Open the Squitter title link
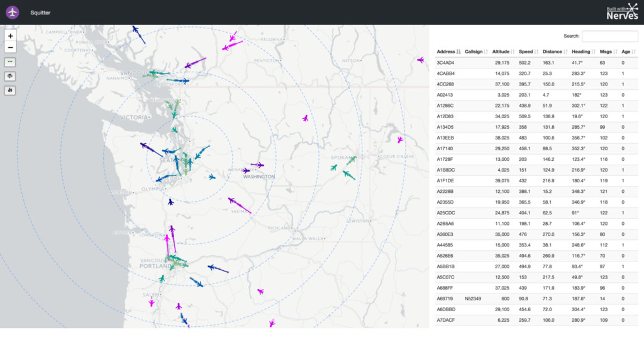Screen dimensions: 644x362 click(x=40, y=13)
